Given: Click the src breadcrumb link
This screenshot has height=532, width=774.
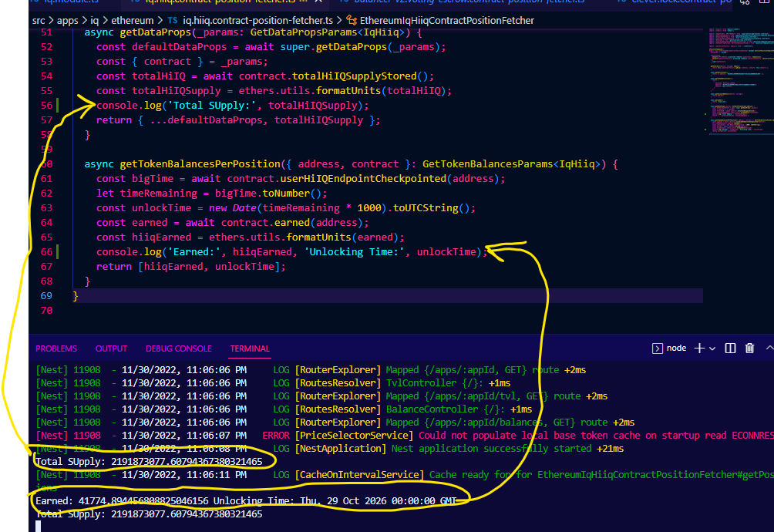Looking at the screenshot, I should tap(37, 21).
